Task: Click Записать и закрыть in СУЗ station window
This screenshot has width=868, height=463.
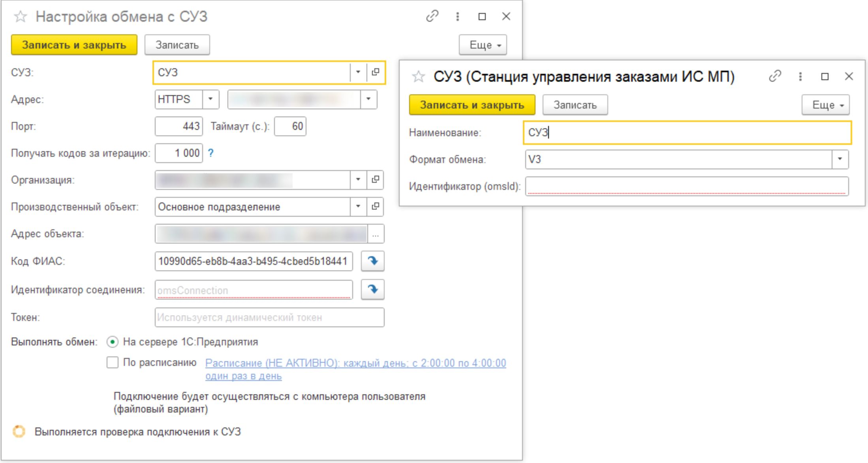Action: pos(472,105)
